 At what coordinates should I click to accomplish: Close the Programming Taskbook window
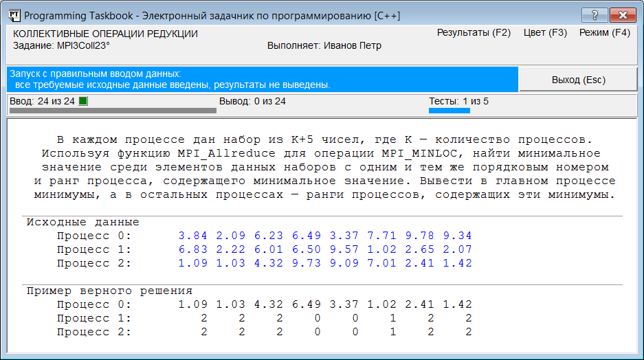pyautogui.click(x=623, y=15)
